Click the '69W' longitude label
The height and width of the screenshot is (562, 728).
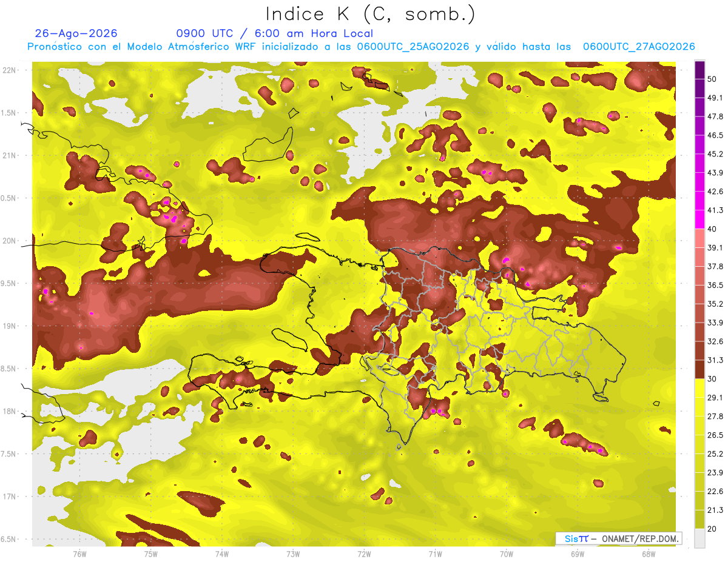click(x=578, y=555)
